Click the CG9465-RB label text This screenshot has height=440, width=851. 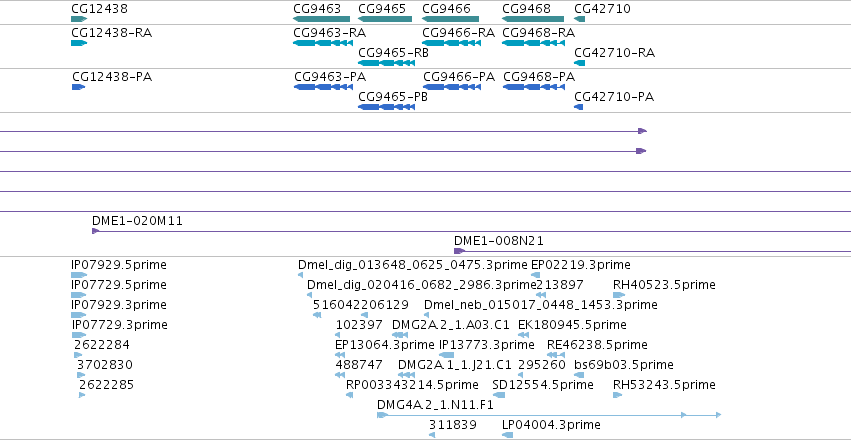(x=393, y=53)
